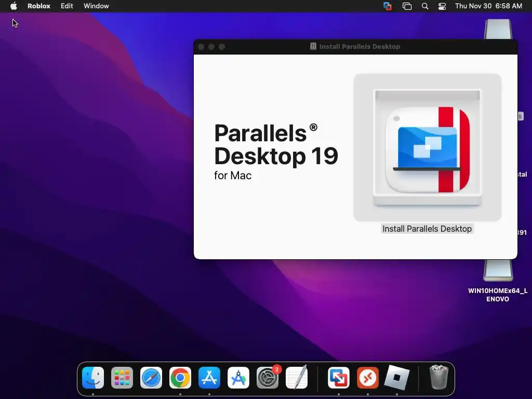Screen dimensions: 532x399
Task: Launch Google Chrome from the Dock
Action: [180, 378]
